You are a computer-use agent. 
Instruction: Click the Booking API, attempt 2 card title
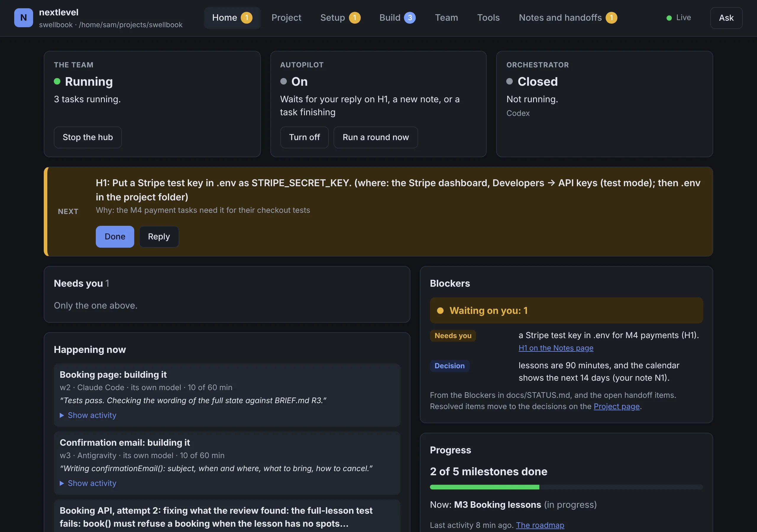(x=216, y=517)
